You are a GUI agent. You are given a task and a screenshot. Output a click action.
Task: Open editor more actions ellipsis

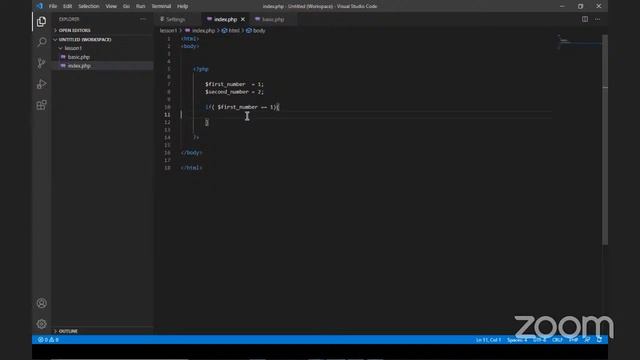[598, 19]
